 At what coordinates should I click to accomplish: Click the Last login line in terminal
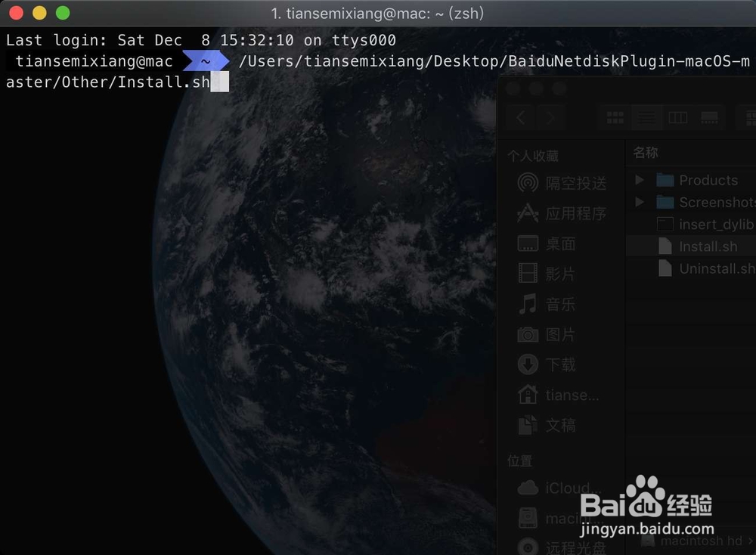200,40
